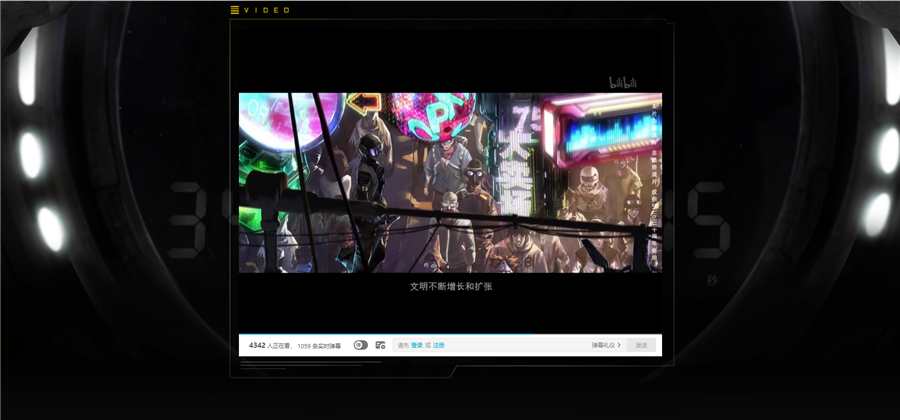Click the 发送 send button
900x420 pixels.
click(641, 345)
